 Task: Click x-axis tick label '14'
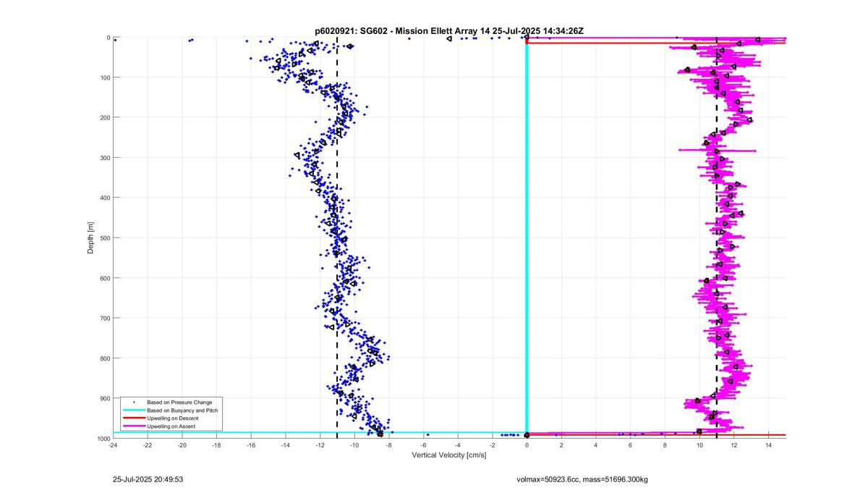(x=768, y=445)
